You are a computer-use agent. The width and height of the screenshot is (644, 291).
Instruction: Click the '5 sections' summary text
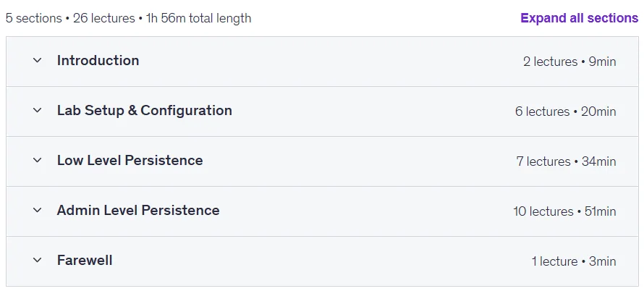[x=34, y=19]
